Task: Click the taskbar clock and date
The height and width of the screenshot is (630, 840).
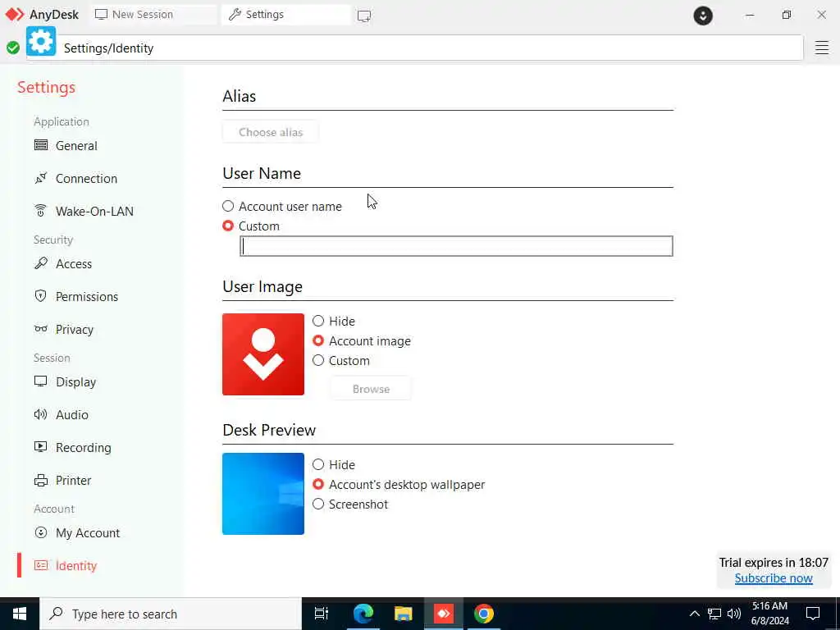Action: point(769,614)
